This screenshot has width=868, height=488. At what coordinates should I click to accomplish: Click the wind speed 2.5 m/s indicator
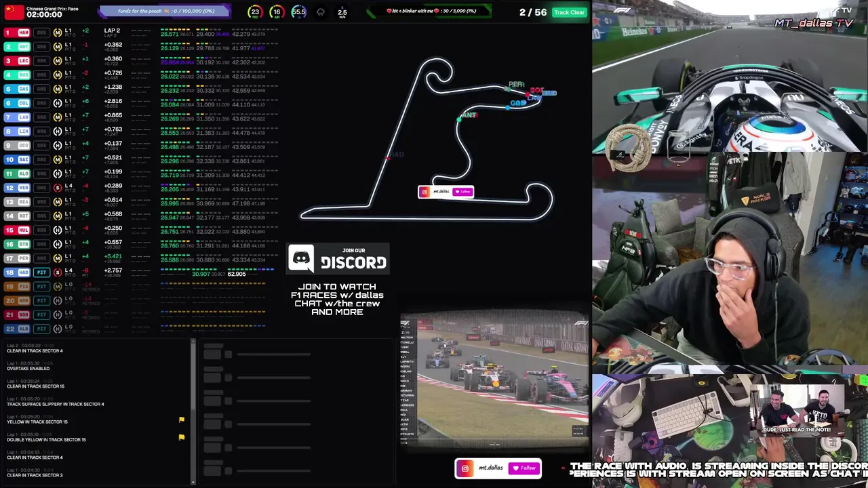(342, 13)
